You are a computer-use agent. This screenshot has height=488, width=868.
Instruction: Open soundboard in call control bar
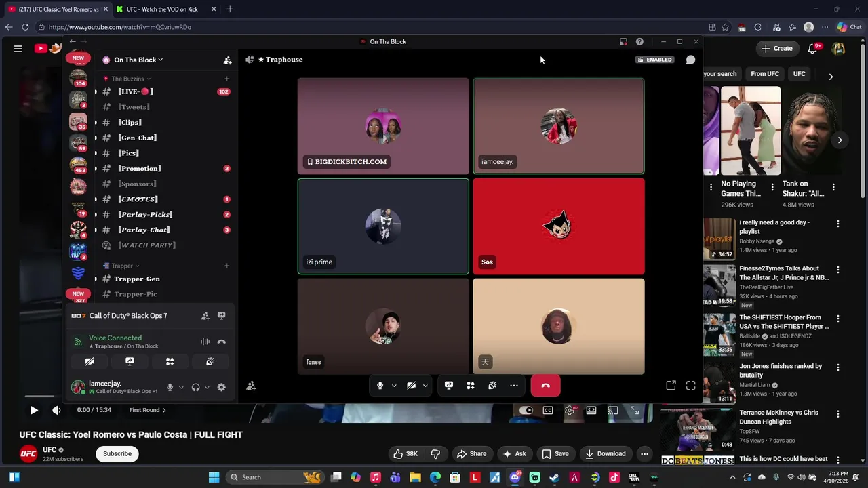pos(492,386)
